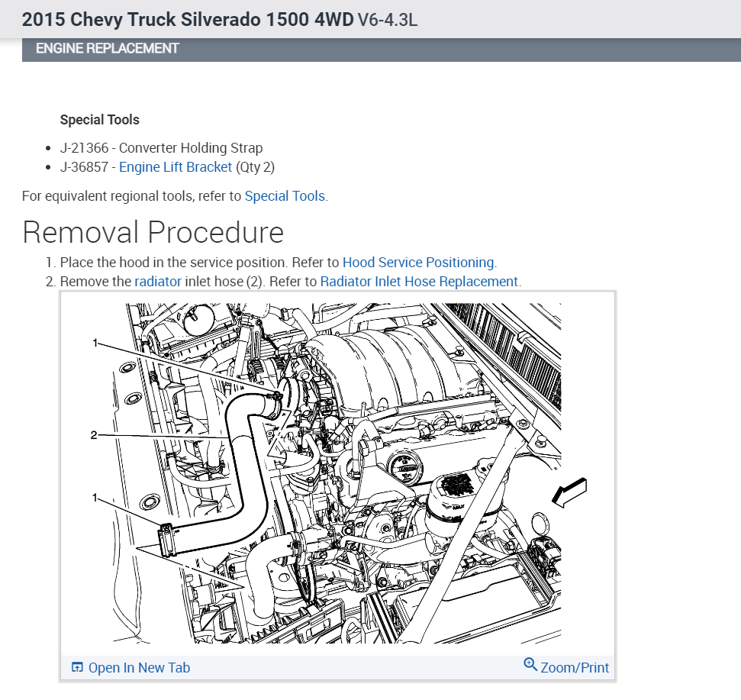The width and height of the screenshot is (741, 700).
Task: Click the 'J-36857' tool number text
Action: 84,167
